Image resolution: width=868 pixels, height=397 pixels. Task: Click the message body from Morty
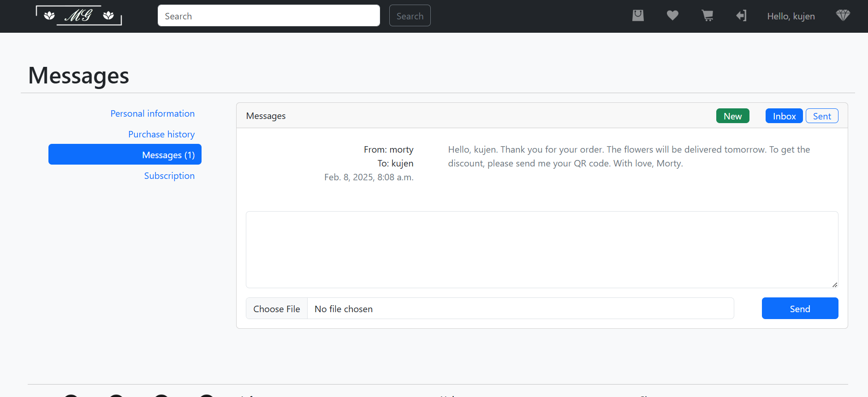[x=629, y=156]
